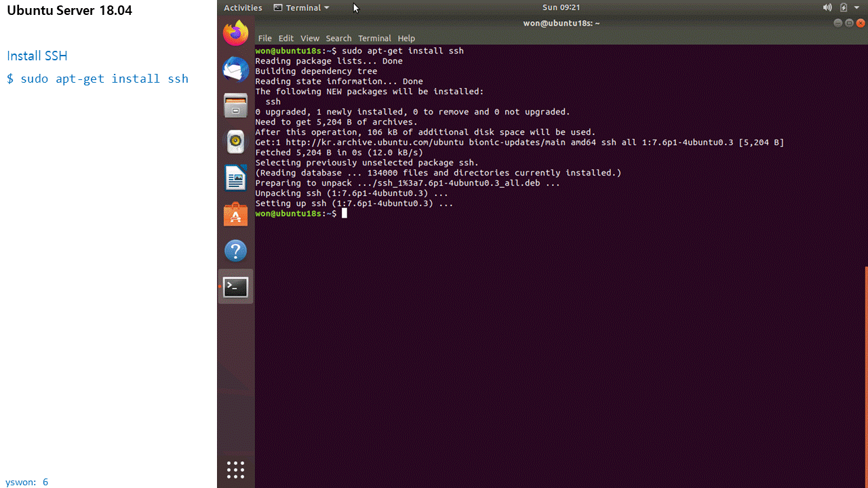Click the terminal vertical scrollbar
The image size is (868, 488).
click(x=866, y=376)
